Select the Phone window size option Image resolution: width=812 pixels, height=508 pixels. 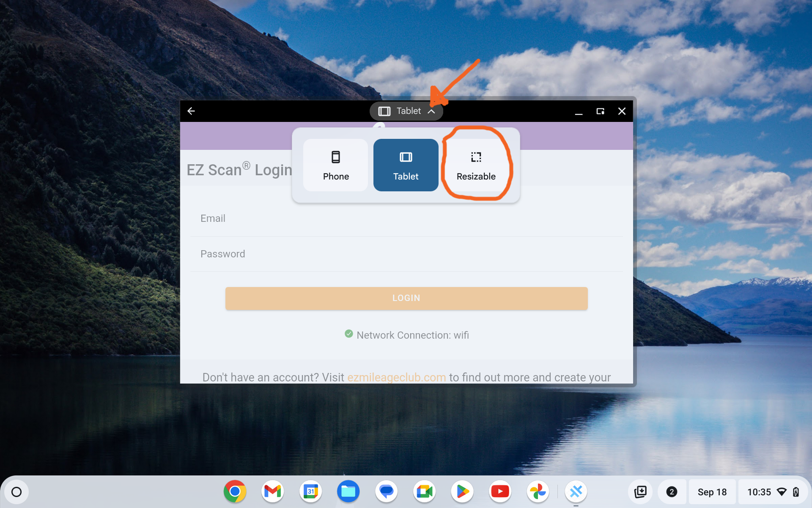[336, 165]
